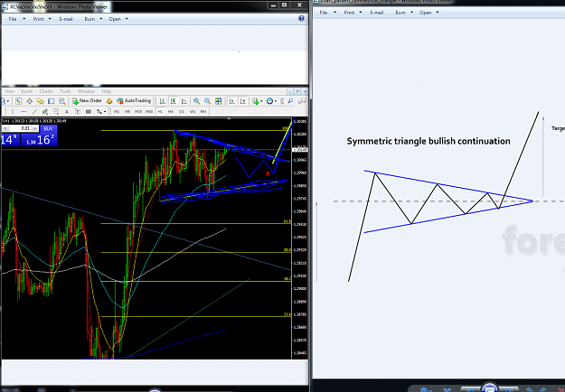The width and height of the screenshot is (565, 392).
Task: Open the Navigator folder-star icon
Action: click(40, 101)
